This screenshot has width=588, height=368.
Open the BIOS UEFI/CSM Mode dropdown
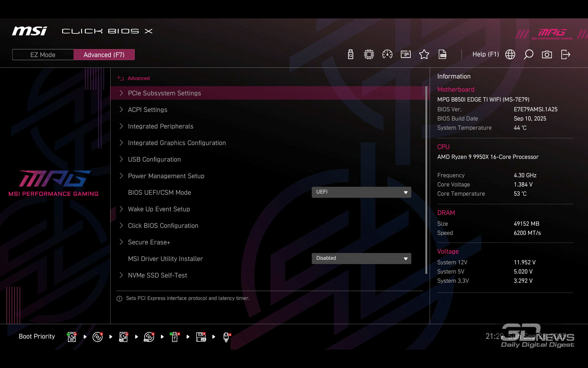pos(361,192)
